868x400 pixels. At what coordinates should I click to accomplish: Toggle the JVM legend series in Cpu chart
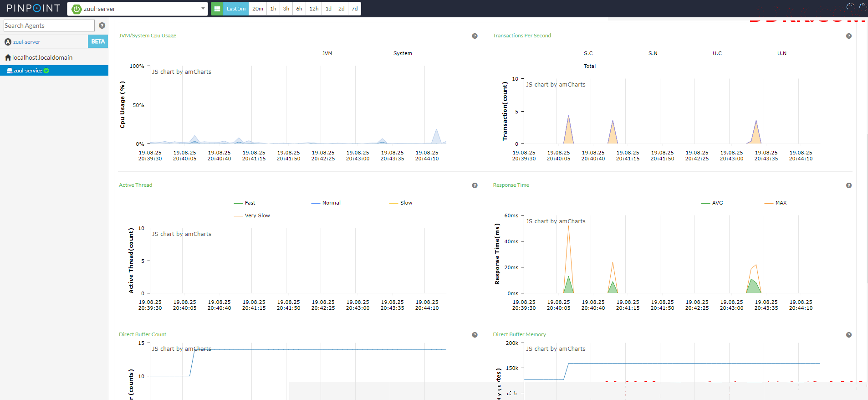point(322,53)
